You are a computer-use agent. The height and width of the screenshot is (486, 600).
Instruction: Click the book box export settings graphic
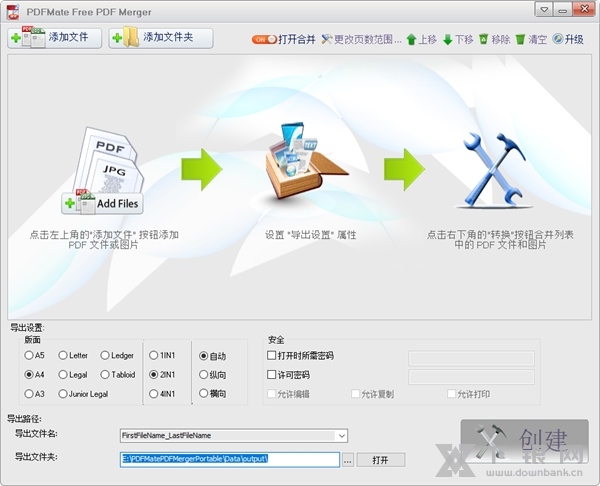point(306,161)
